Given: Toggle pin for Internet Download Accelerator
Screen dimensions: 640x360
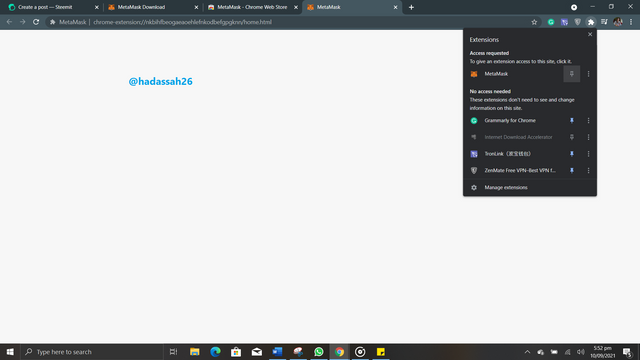Looking at the screenshot, I should 571,137.
